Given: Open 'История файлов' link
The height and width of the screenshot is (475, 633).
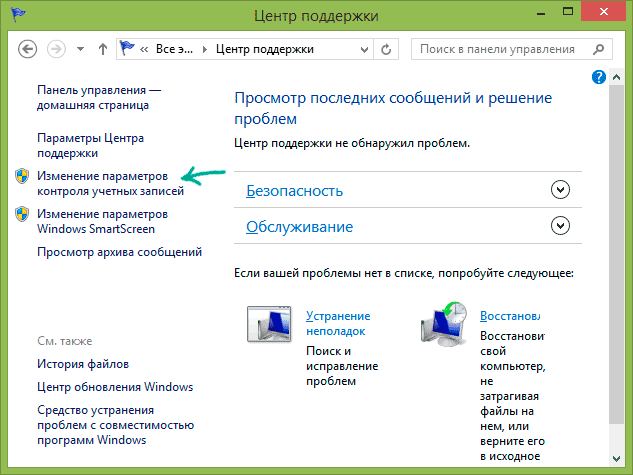Looking at the screenshot, I should (x=83, y=364).
